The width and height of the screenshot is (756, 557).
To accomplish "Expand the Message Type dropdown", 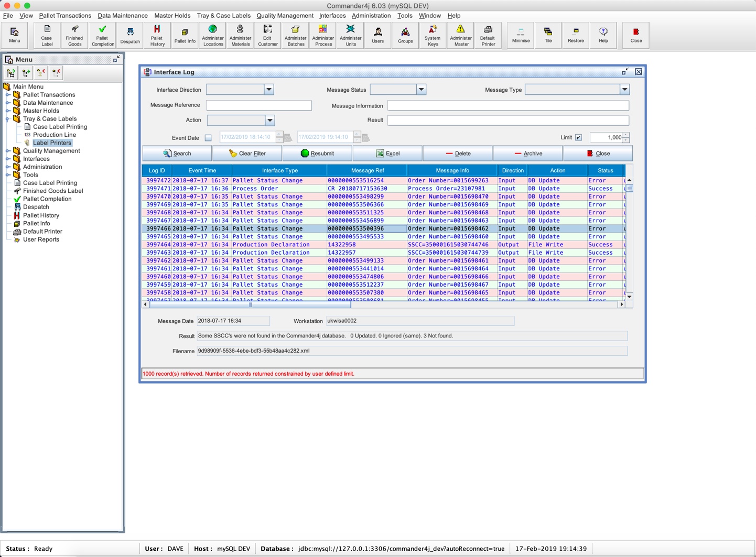I will [624, 90].
